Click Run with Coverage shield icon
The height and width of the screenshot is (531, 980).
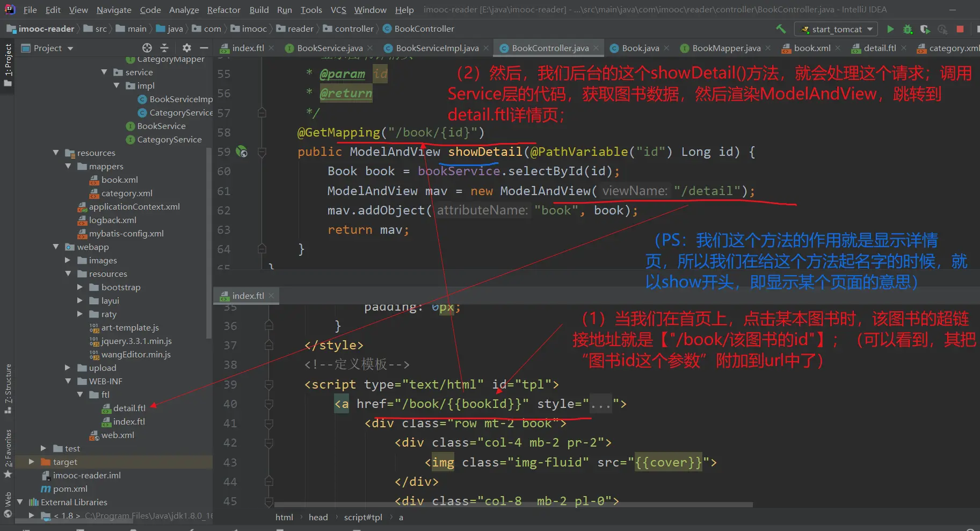[x=925, y=29]
